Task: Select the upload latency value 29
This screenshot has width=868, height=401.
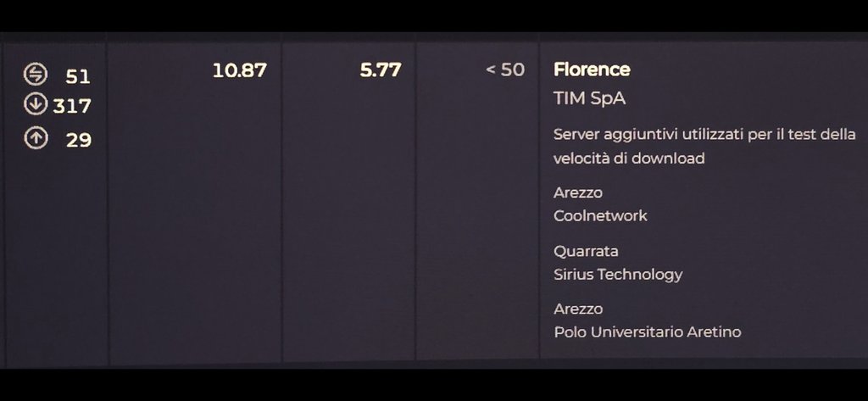Action: click(x=79, y=140)
